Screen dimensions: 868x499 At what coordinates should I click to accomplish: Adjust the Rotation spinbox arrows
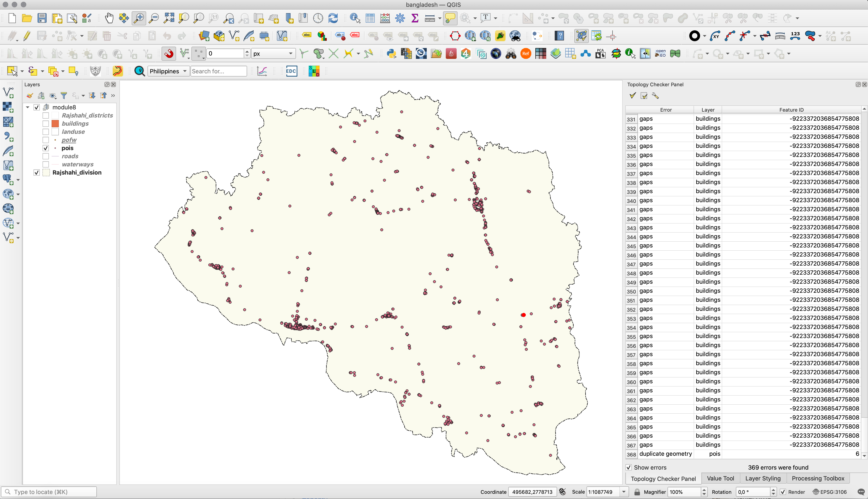(x=773, y=492)
